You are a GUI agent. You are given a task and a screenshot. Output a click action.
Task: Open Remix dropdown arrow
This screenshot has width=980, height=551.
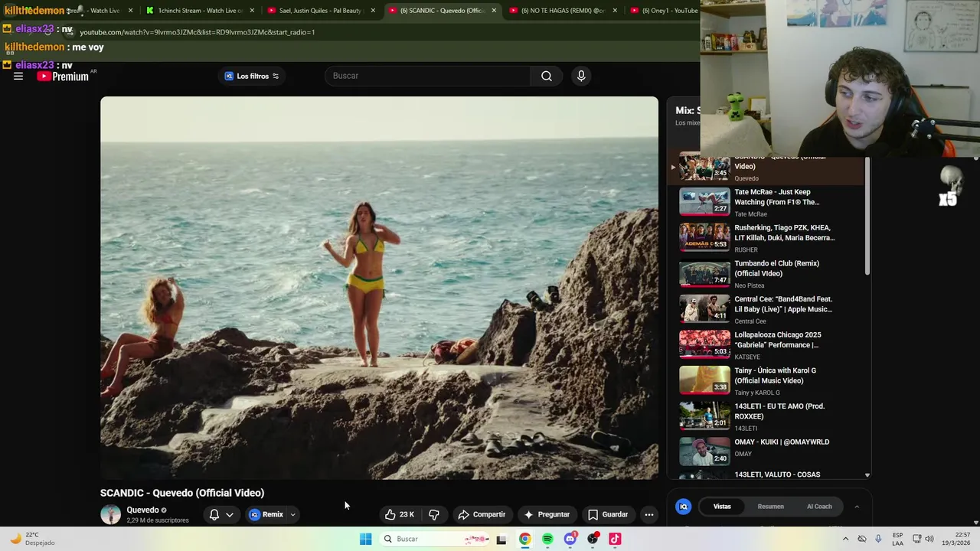pyautogui.click(x=292, y=514)
